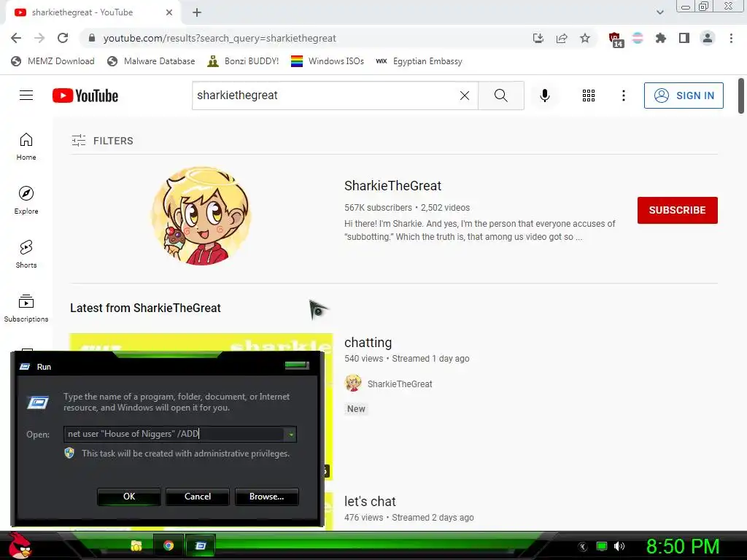The image size is (747, 560).
Task: Click the New badge
Action: pyautogui.click(x=356, y=408)
